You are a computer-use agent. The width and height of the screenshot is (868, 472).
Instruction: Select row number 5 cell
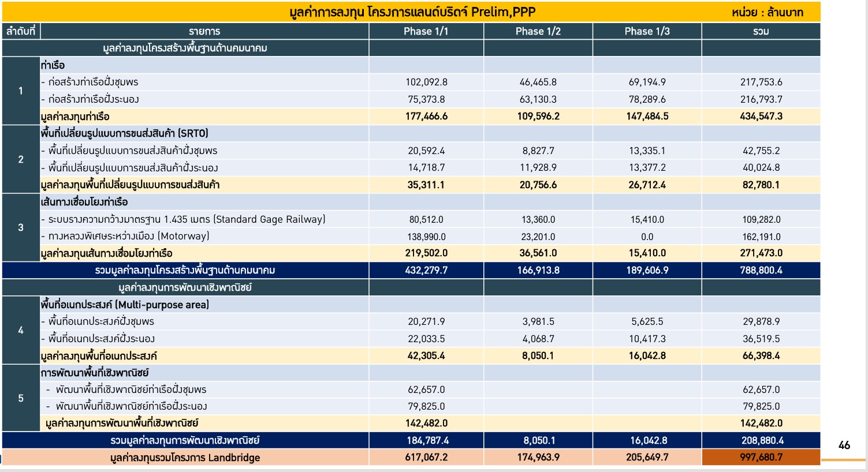coord(21,398)
